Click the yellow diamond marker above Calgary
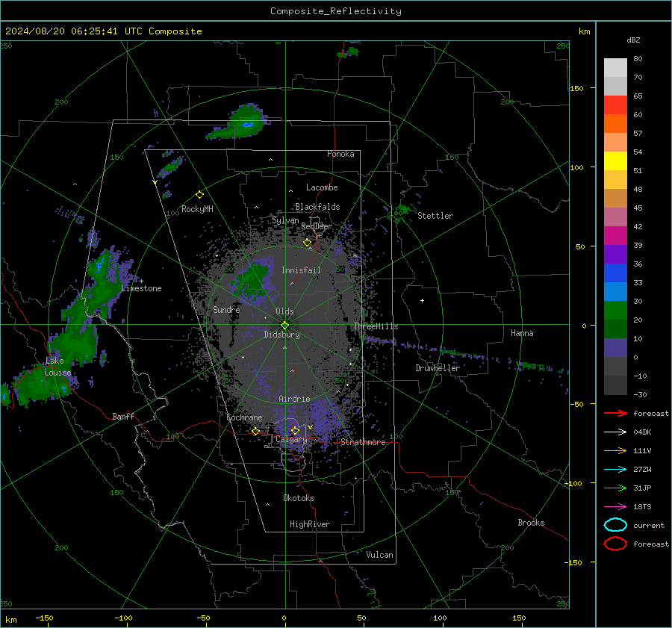 pos(295,430)
